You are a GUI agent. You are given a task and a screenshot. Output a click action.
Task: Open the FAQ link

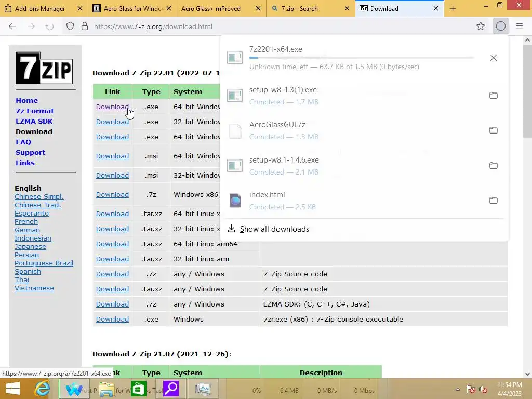(23, 142)
